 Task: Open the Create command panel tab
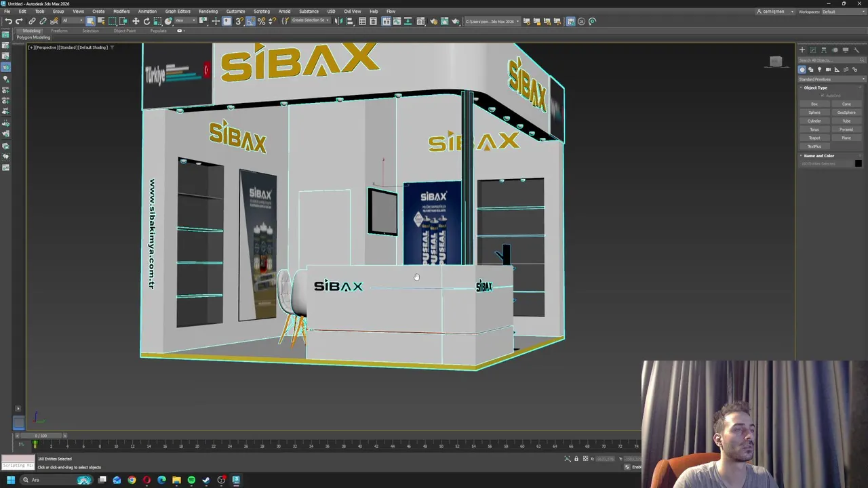(802, 50)
